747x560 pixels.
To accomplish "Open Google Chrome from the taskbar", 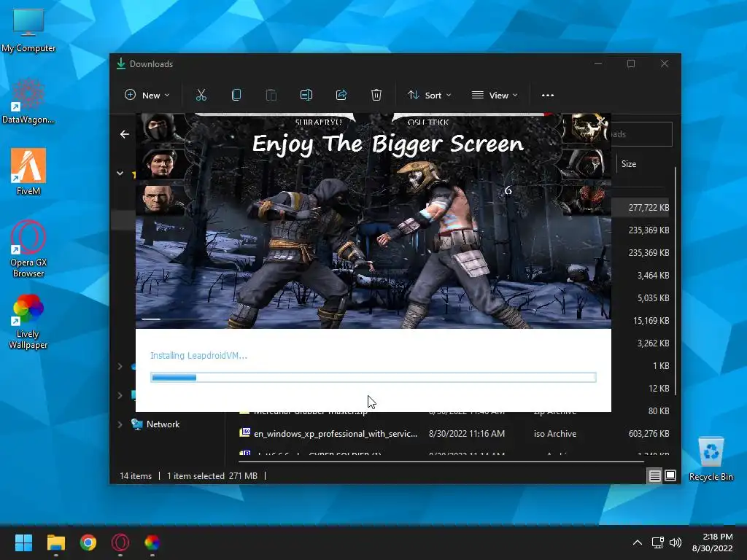I will [x=88, y=542].
